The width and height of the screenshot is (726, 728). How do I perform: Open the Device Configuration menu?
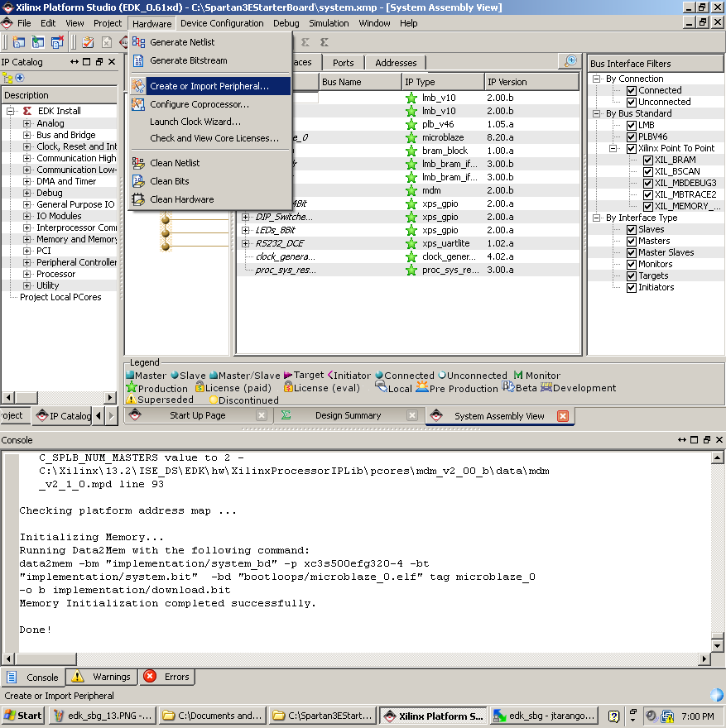(222, 23)
